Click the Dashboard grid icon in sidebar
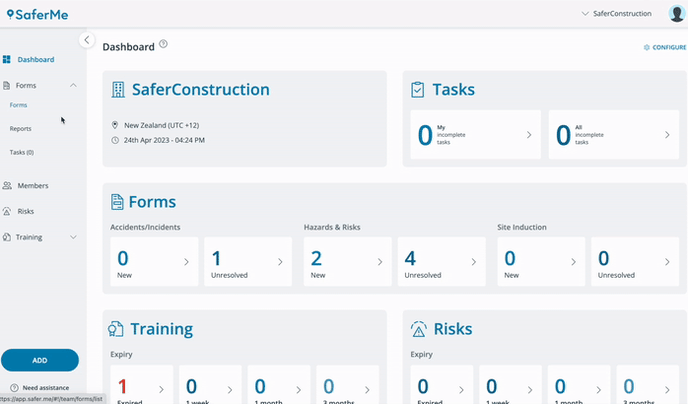The width and height of the screenshot is (688, 404). point(7,59)
